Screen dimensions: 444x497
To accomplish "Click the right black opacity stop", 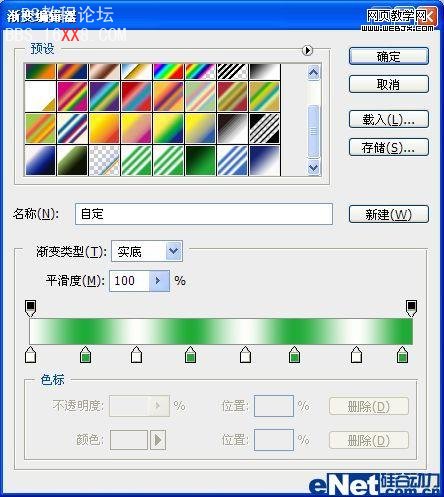I will coord(411,308).
